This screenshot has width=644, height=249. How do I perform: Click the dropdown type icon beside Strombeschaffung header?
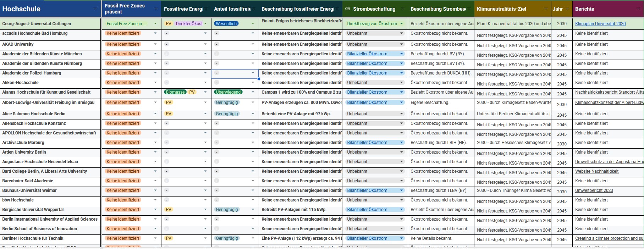[x=347, y=9]
